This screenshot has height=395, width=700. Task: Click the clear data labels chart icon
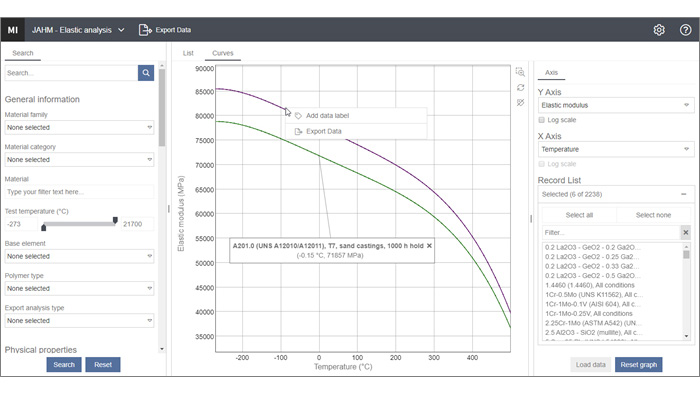point(520,103)
